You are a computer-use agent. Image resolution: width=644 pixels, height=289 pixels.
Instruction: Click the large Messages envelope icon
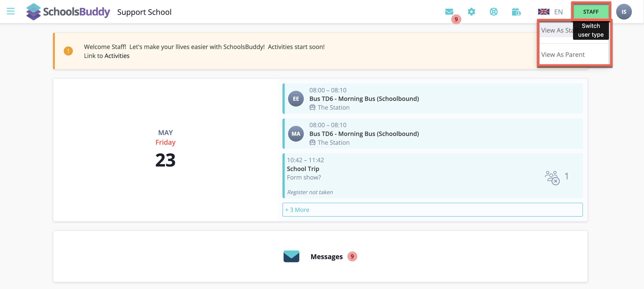click(291, 256)
